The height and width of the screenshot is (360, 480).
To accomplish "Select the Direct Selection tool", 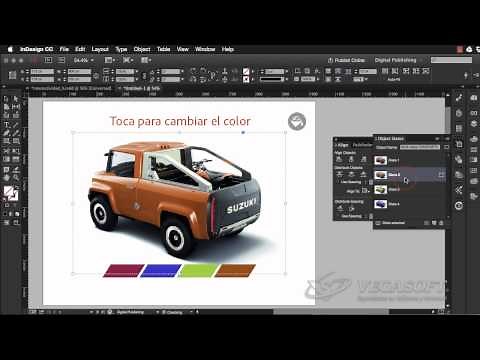I will (x=16, y=99).
